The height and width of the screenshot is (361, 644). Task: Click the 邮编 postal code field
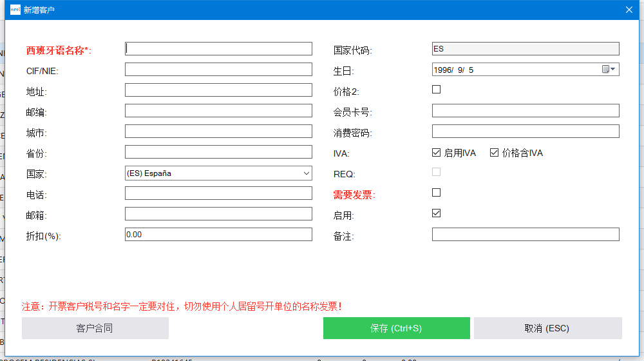(218, 111)
